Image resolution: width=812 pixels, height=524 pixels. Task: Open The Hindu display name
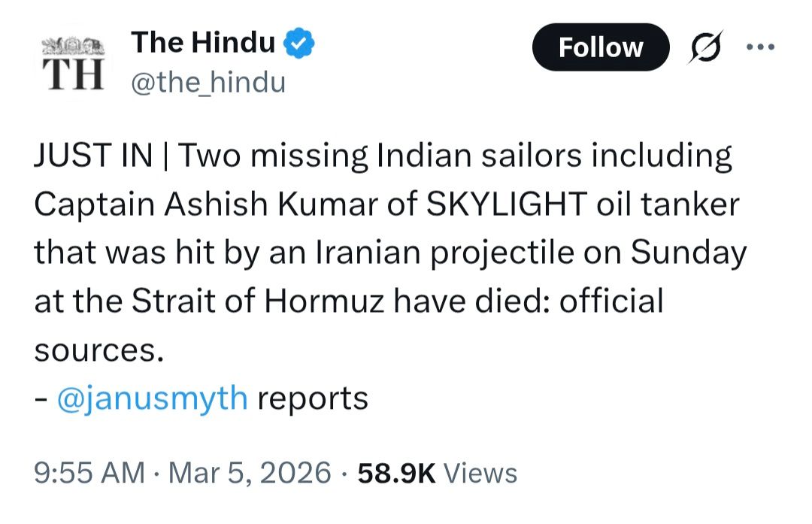(203, 43)
